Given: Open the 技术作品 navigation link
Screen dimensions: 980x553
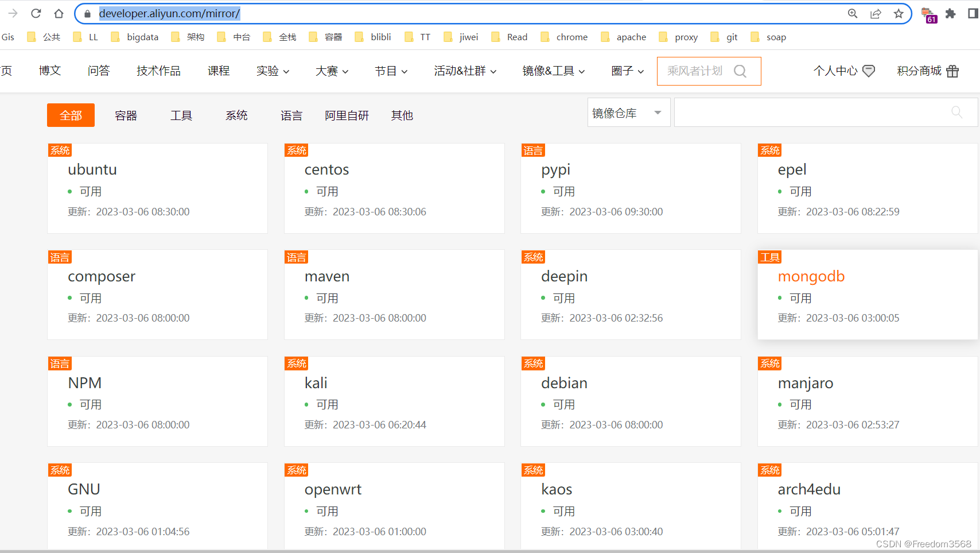Looking at the screenshot, I should point(158,71).
